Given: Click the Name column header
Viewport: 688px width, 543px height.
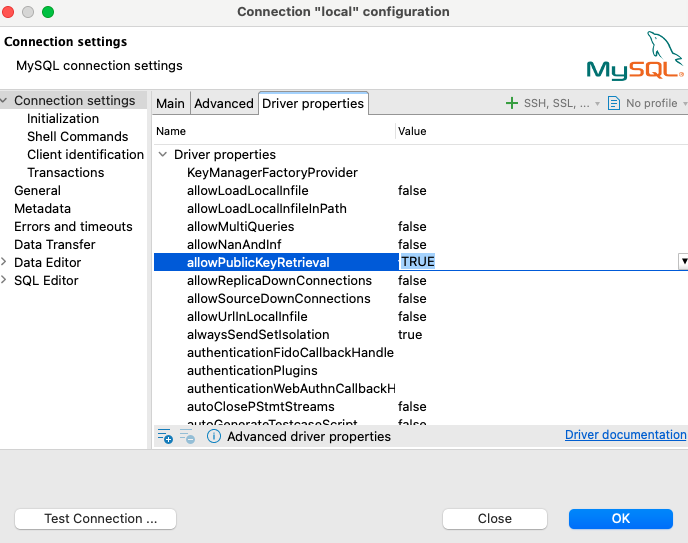Looking at the screenshot, I should click(x=171, y=131).
